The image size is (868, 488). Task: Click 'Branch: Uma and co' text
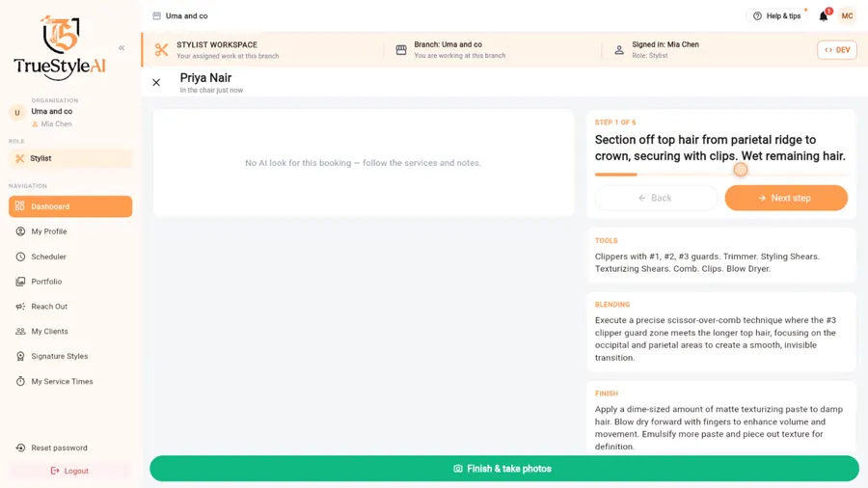pyautogui.click(x=448, y=44)
